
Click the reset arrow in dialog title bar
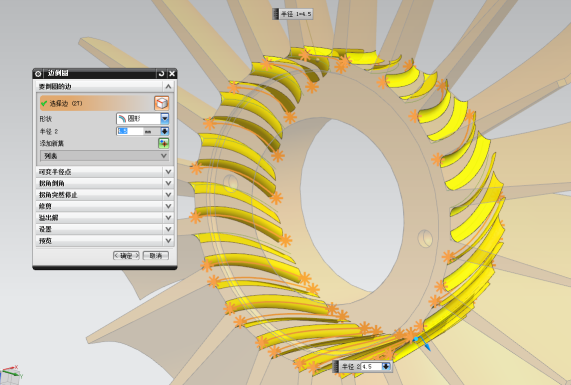tap(161, 74)
